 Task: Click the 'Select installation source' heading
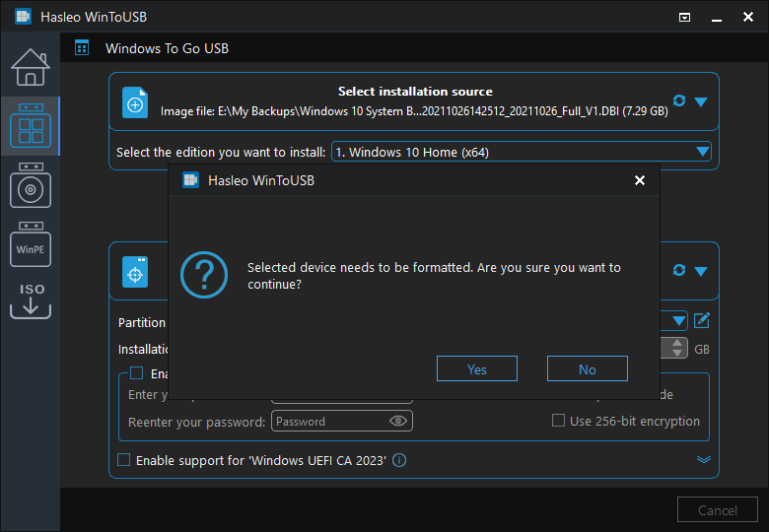tap(415, 91)
